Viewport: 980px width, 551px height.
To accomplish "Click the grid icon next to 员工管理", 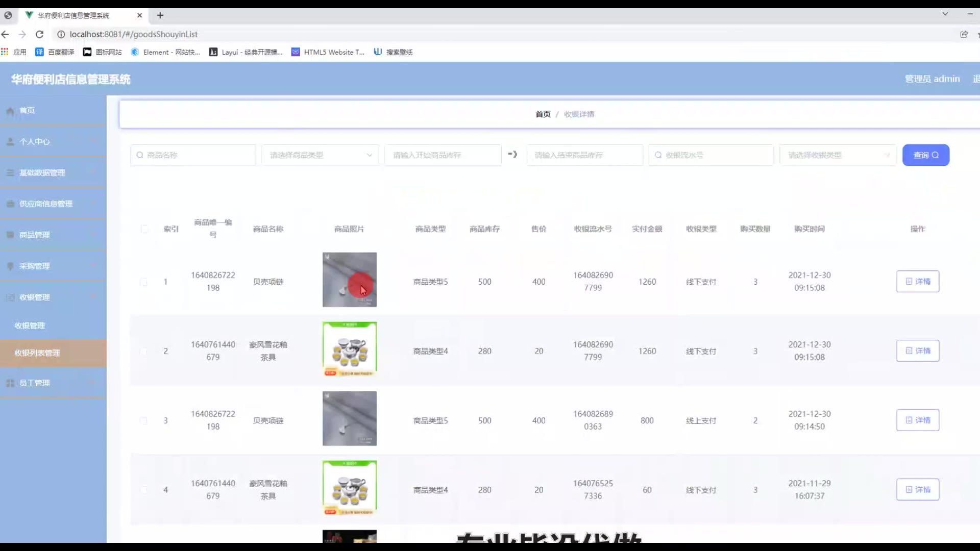I will pos(10,383).
